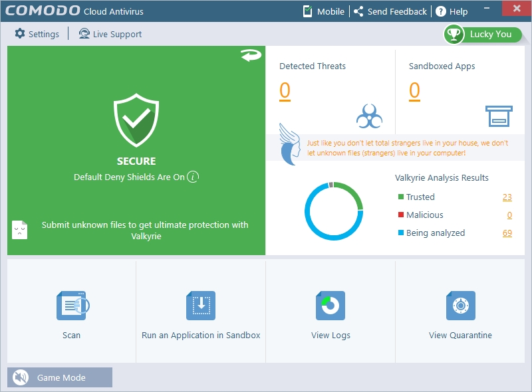Viewport: 532px width, 392px height.
Task: Click the biohazard detected threats icon
Action: pyautogui.click(x=369, y=116)
